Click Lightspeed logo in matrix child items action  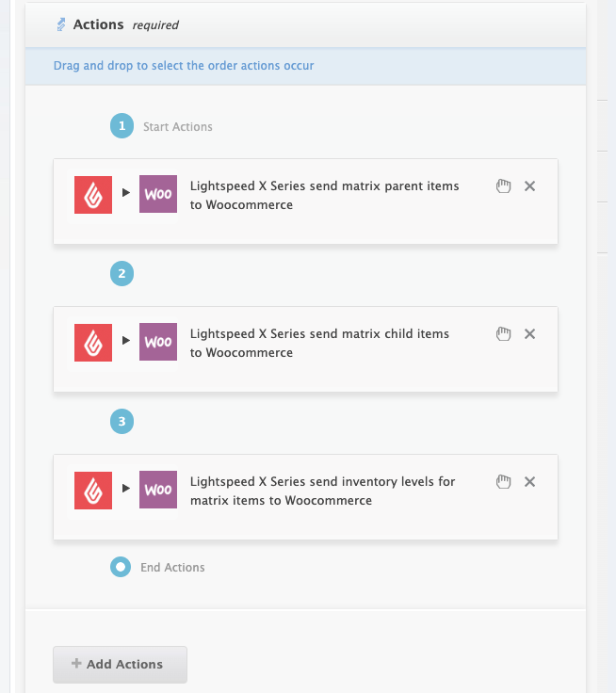93,342
